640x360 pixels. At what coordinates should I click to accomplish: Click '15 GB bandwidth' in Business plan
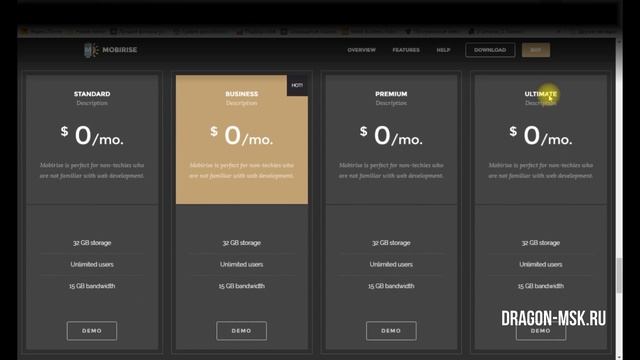pos(241,286)
